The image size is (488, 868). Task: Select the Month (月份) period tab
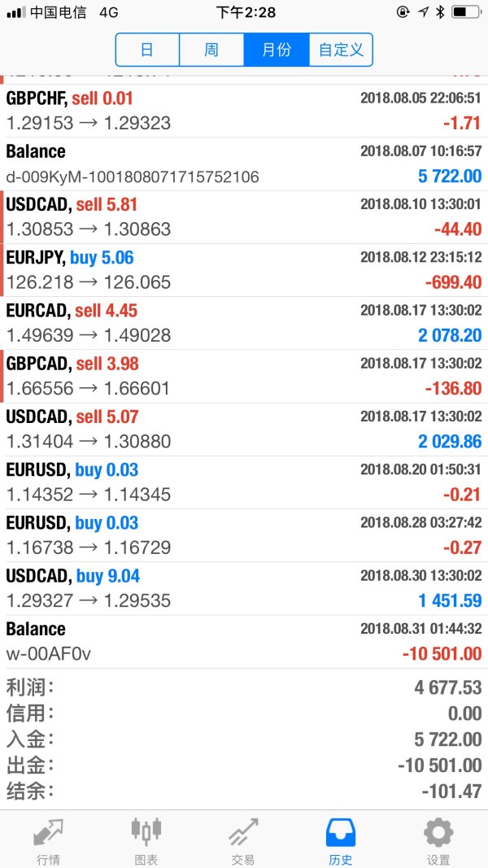277,50
